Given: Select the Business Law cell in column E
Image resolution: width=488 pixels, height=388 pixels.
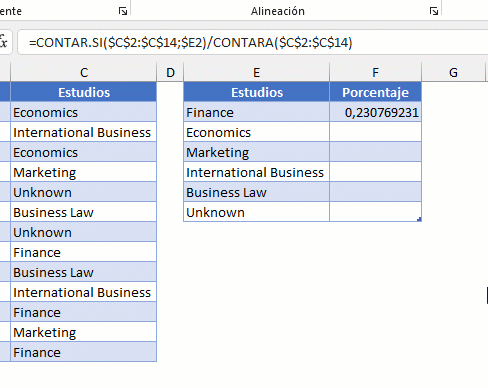Looking at the screenshot, I should (x=256, y=192).
